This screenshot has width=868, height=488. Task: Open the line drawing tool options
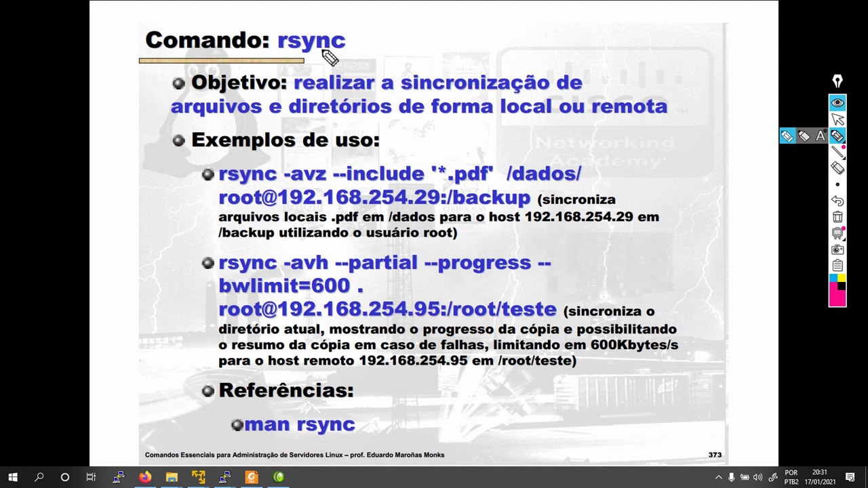pos(837,152)
